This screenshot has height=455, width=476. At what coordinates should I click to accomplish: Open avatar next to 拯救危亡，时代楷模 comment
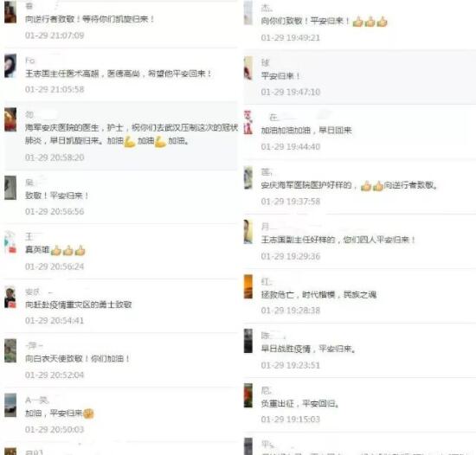(248, 286)
